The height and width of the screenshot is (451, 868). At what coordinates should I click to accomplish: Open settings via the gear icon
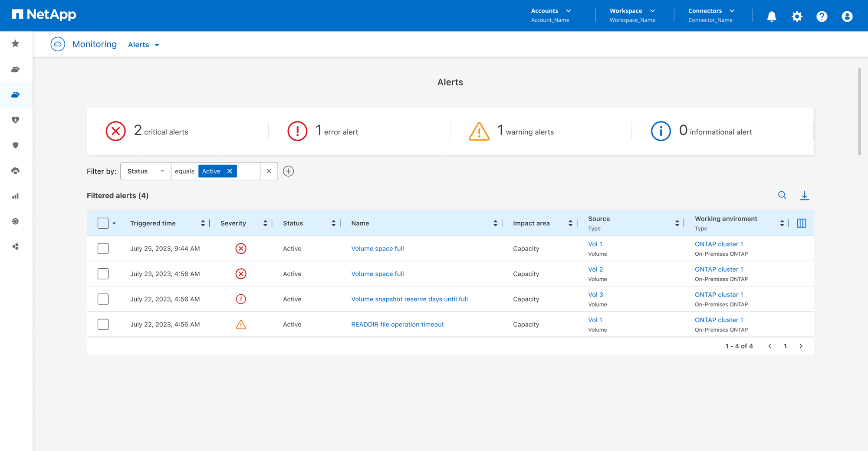(x=796, y=16)
